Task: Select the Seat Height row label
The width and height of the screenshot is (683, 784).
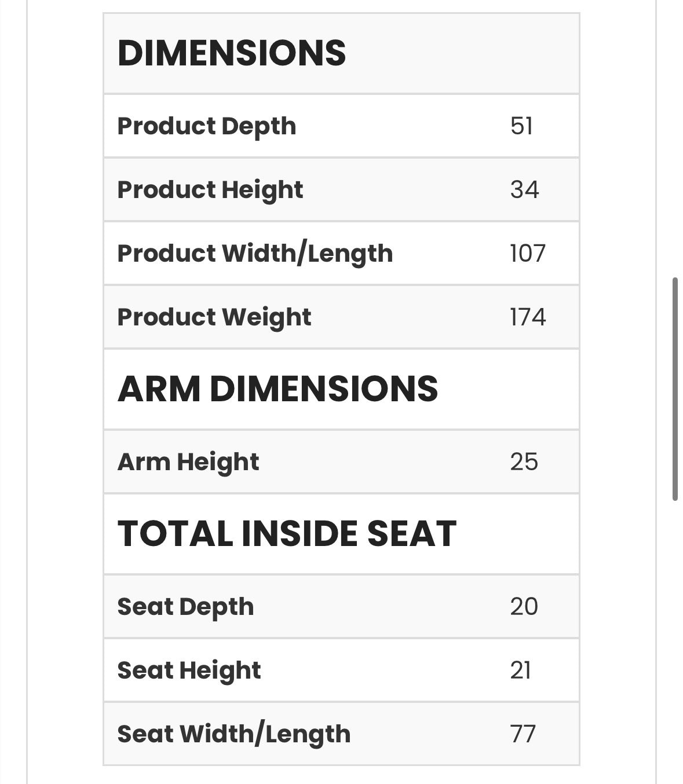Action: pos(189,671)
